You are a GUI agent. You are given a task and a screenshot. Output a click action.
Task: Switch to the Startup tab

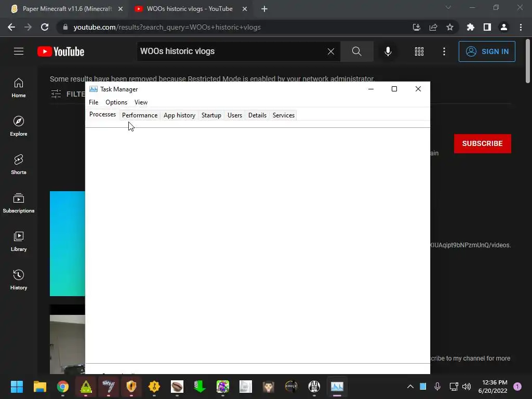(211, 115)
